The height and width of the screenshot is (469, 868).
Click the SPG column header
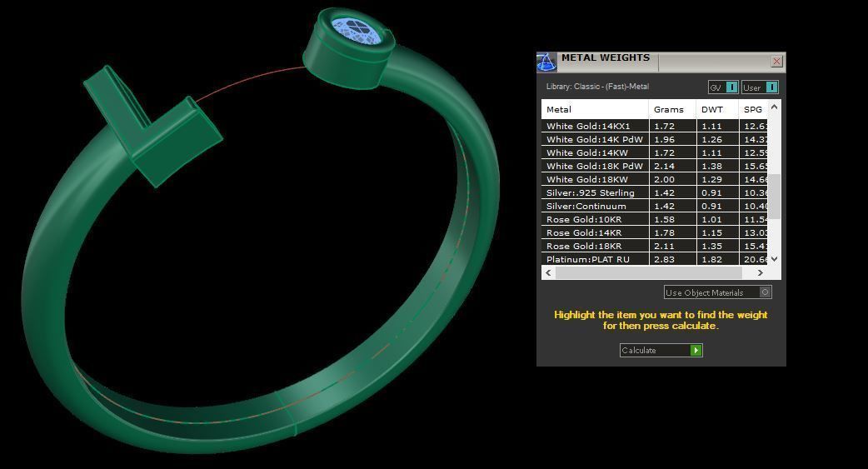pyautogui.click(x=753, y=110)
